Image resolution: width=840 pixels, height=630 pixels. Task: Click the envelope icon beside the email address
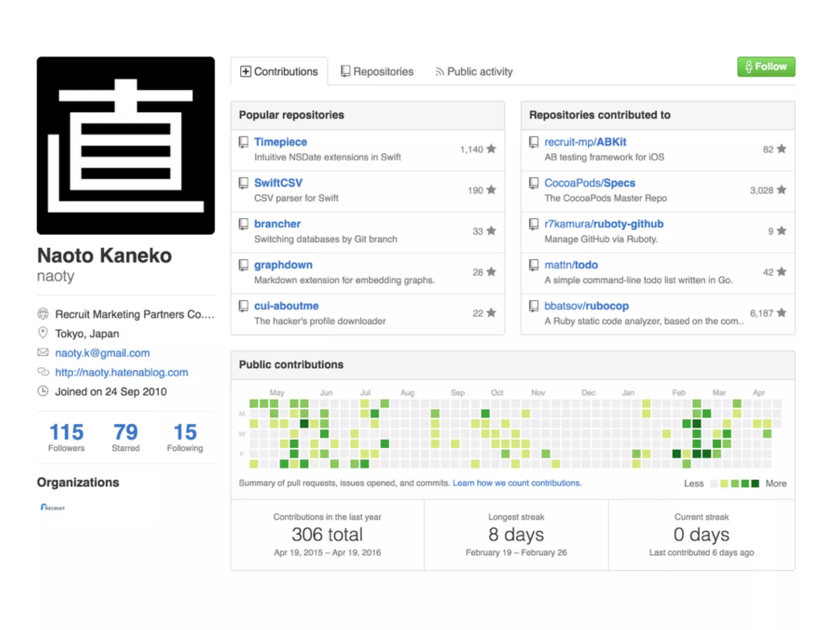tap(43, 352)
